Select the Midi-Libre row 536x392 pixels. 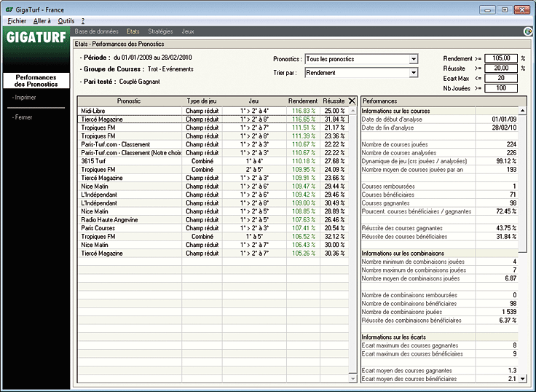pos(213,111)
